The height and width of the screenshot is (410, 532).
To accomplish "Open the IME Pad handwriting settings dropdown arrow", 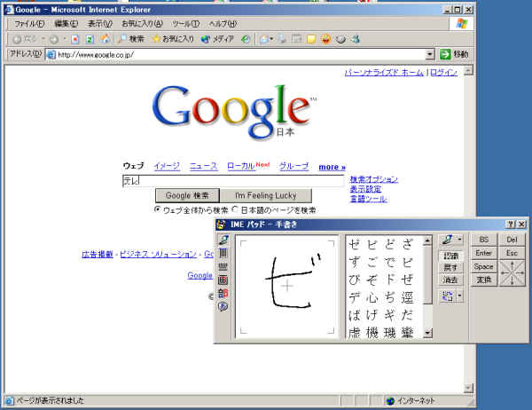I will click(459, 240).
